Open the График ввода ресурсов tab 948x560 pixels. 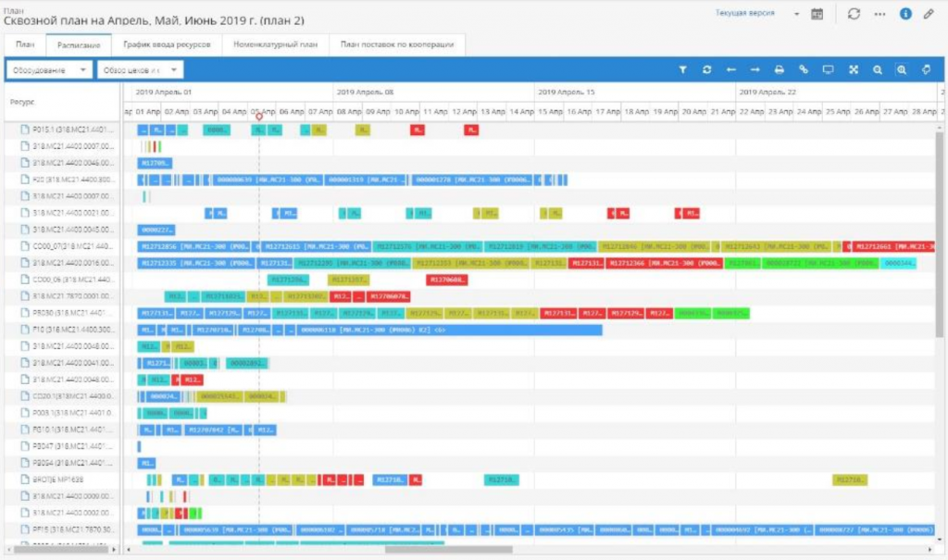tap(167, 44)
